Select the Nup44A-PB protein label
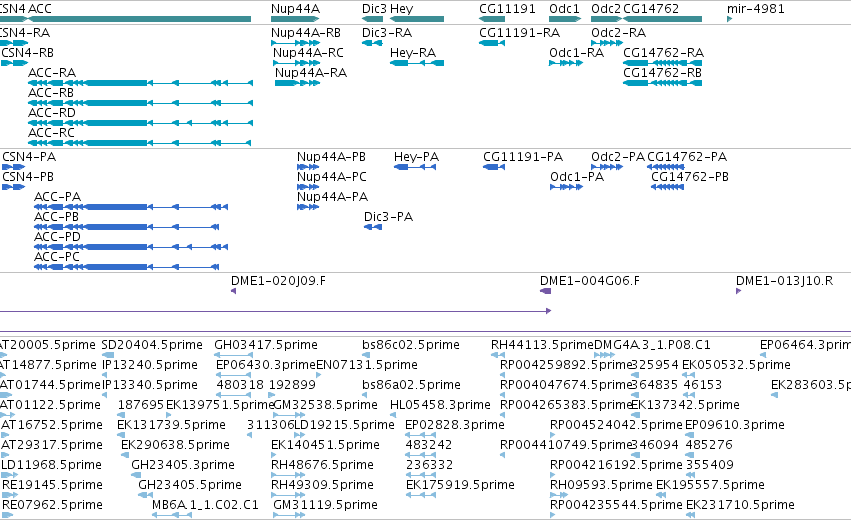The image size is (851, 520). pos(331,157)
